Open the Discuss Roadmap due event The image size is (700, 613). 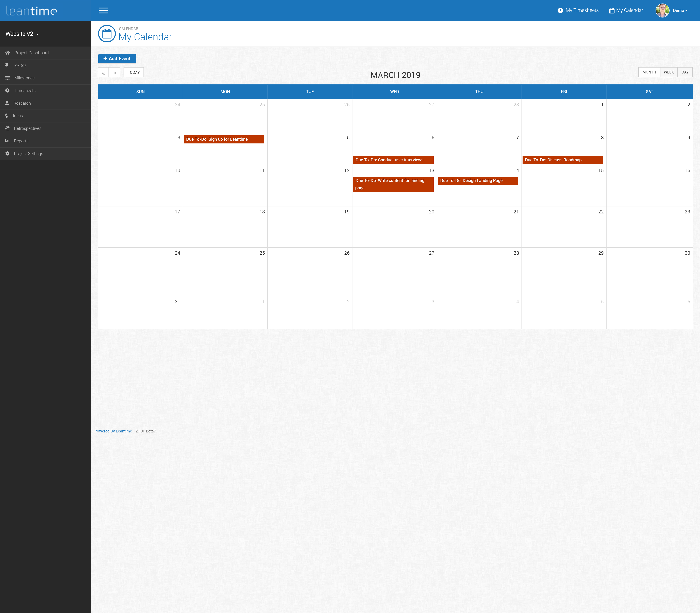tap(562, 160)
